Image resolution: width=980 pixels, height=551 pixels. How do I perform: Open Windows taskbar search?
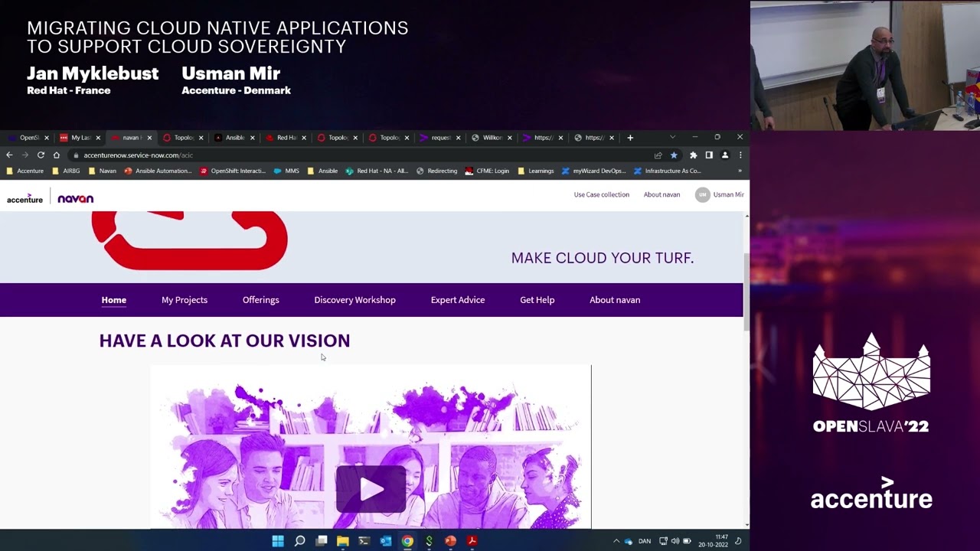299,541
